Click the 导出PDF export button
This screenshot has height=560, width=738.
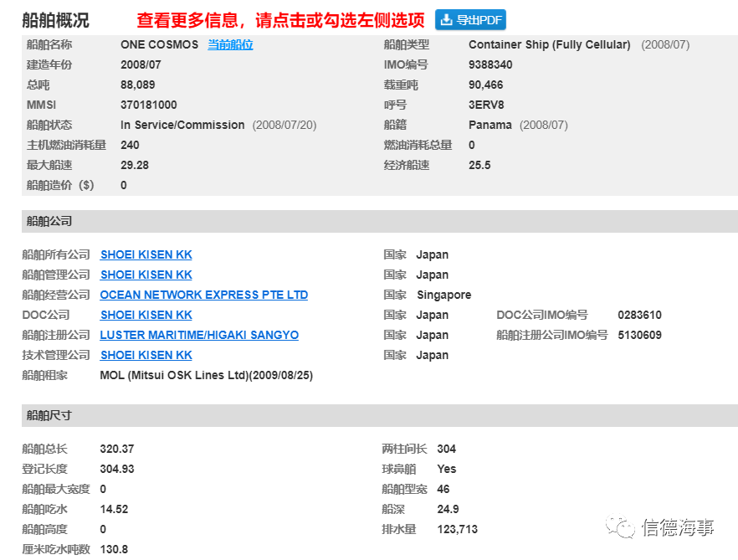[x=470, y=20]
